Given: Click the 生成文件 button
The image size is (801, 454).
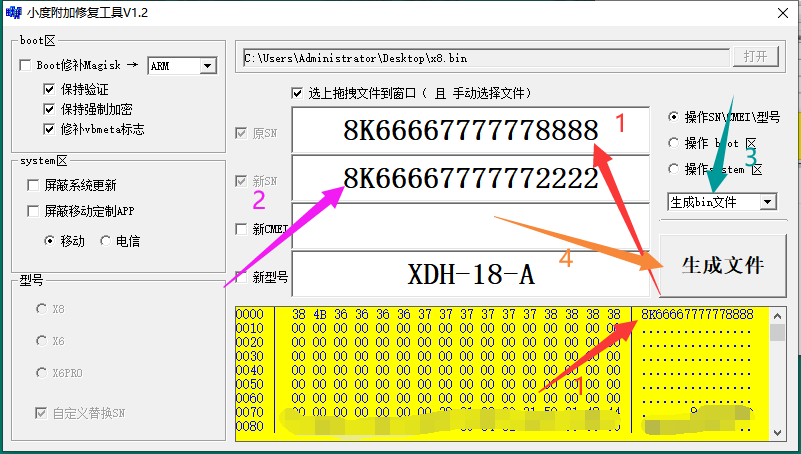Looking at the screenshot, I should pyautogui.click(x=722, y=266).
